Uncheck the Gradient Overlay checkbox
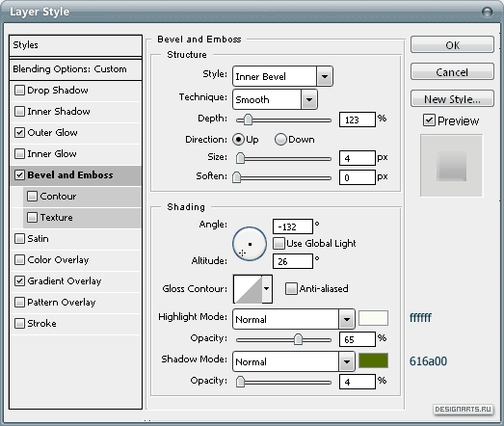This screenshot has height=426, width=504. [x=19, y=281]
